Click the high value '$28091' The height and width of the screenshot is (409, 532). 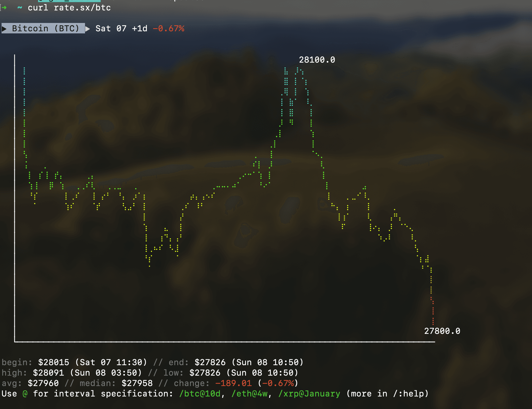tap(49, 373)
